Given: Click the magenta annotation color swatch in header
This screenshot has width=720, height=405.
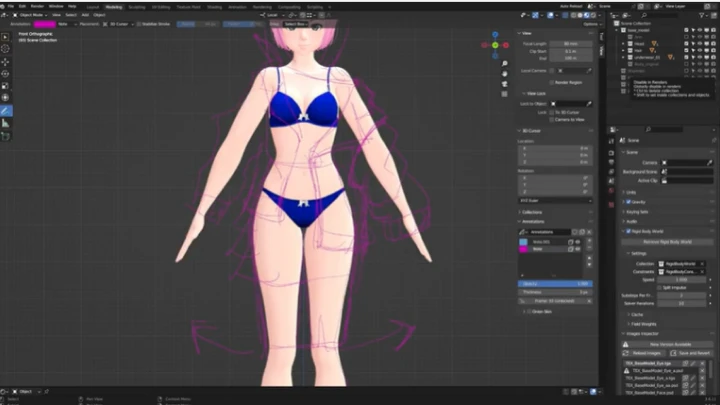Looking at the screenshot, I should (x=45, y=24).
